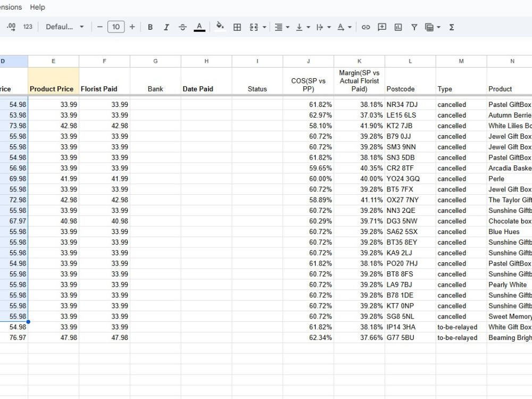The width and height of the screenshot is (532, 399).
Task: Expand the text rotation dropdown arrow
Action: pos(350,27)
